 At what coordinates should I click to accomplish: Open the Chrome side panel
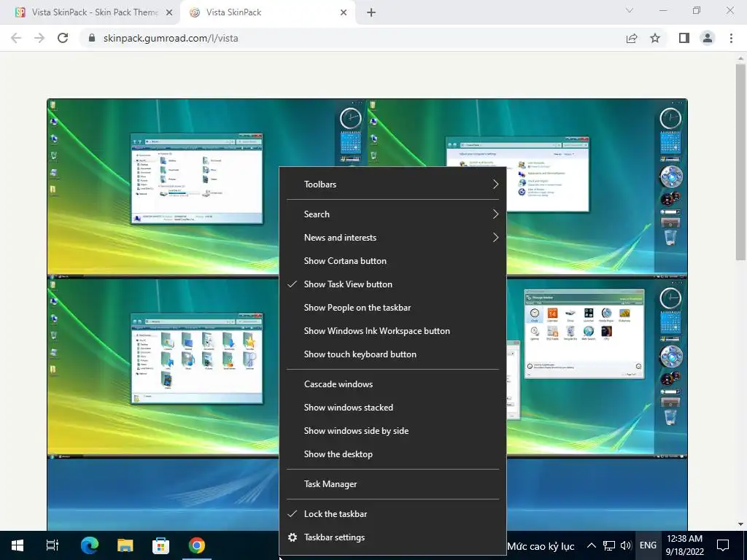point(684,38)
